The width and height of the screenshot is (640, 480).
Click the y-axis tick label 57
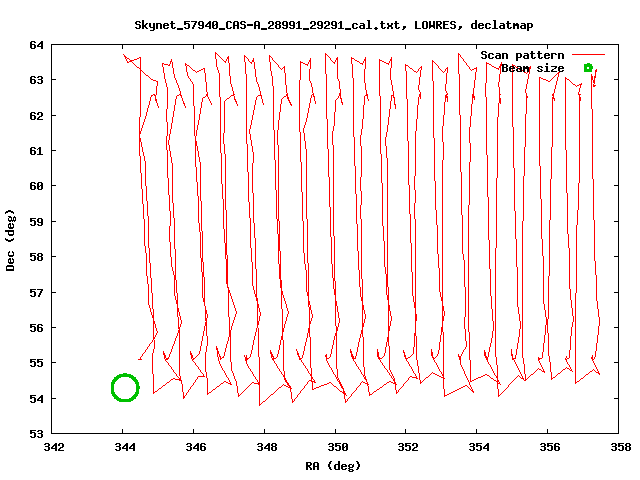coord(36,293)
